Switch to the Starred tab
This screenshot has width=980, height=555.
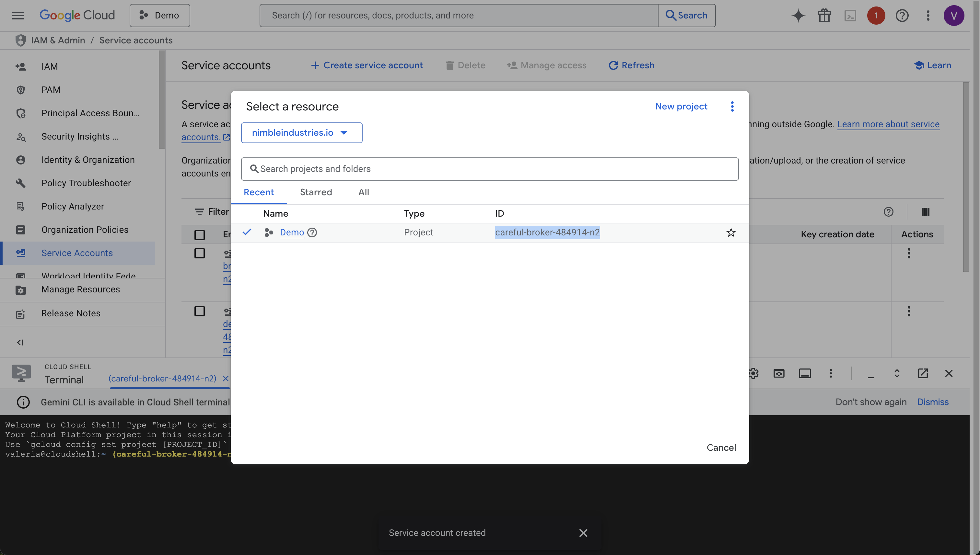point(316,192)
